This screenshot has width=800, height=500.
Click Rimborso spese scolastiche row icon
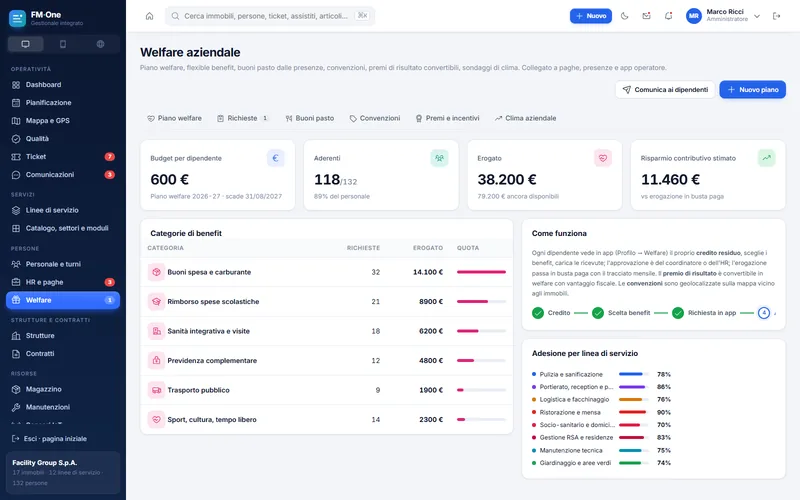(156, 302)
